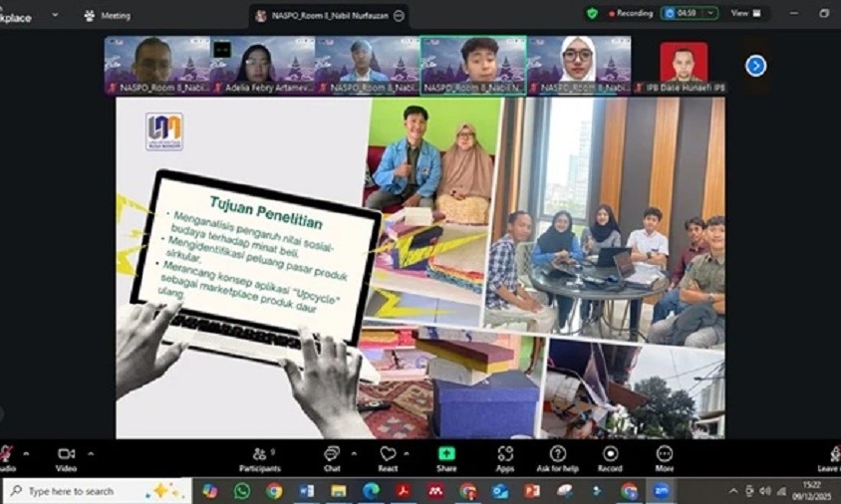The image size is (841, 504).
Task: Open WhatsApp from the taskbar
Action: (242, 491)
